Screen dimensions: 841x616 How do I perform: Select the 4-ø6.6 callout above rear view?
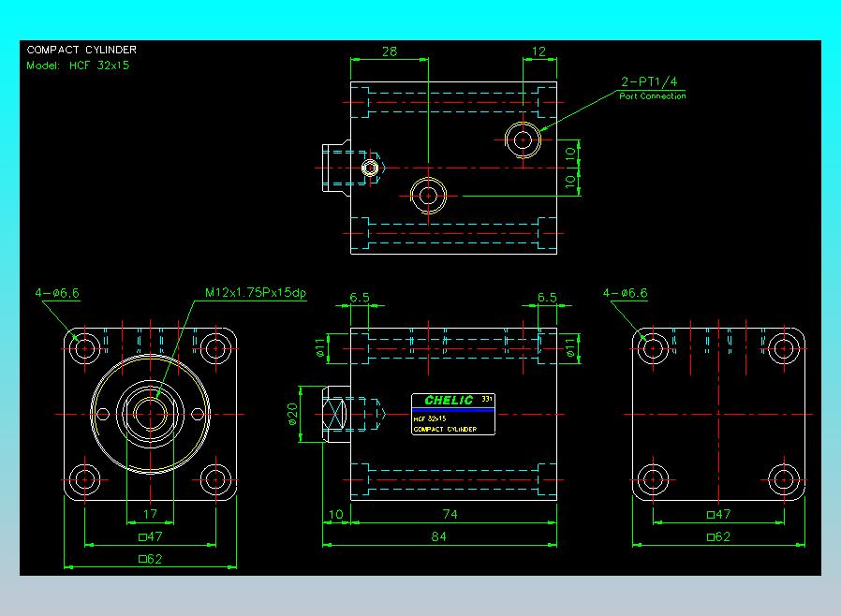[x=626, y=293]
